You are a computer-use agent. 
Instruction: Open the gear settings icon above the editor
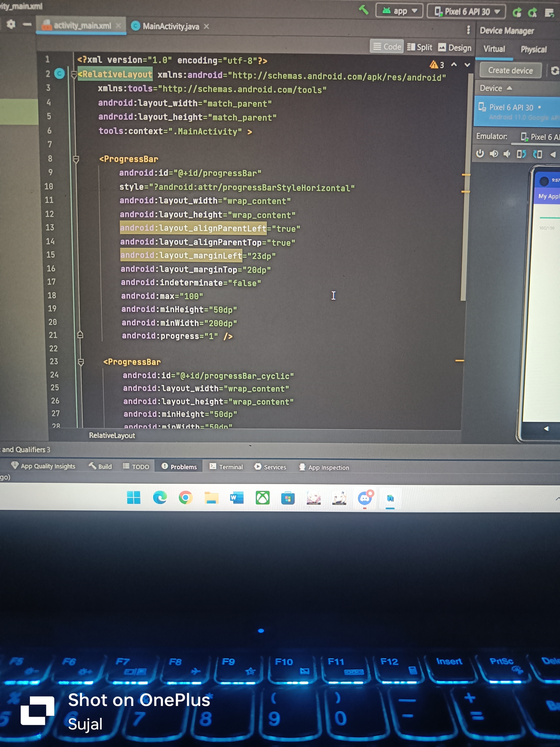pos(11,24)
